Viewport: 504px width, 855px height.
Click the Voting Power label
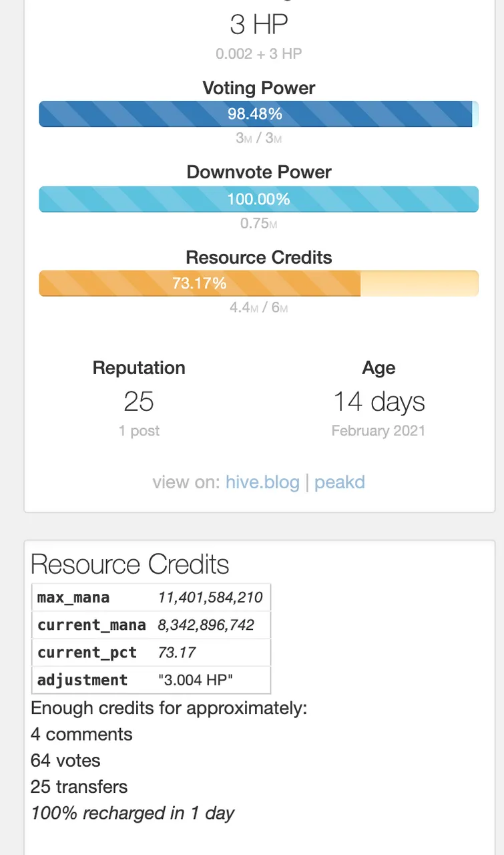pyautogui.click(x=259, y=88)
